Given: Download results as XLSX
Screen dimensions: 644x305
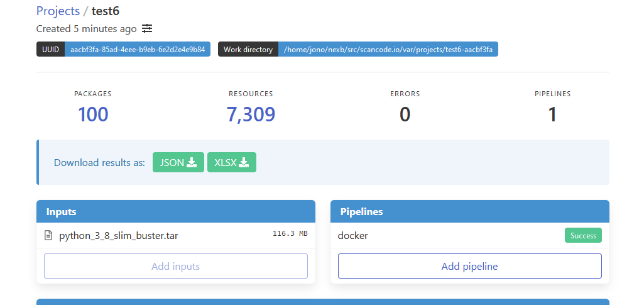Looking at the screenshot, I should tap(232, 162).
